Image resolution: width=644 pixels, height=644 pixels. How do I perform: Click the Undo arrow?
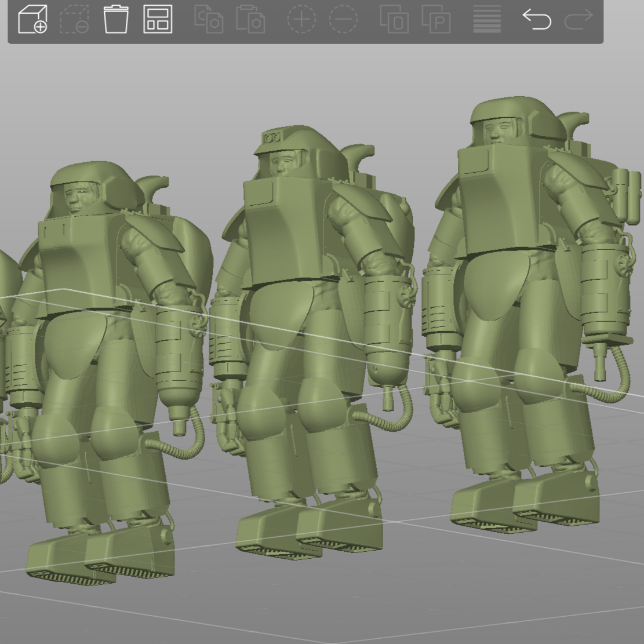(x=537, y=19)
